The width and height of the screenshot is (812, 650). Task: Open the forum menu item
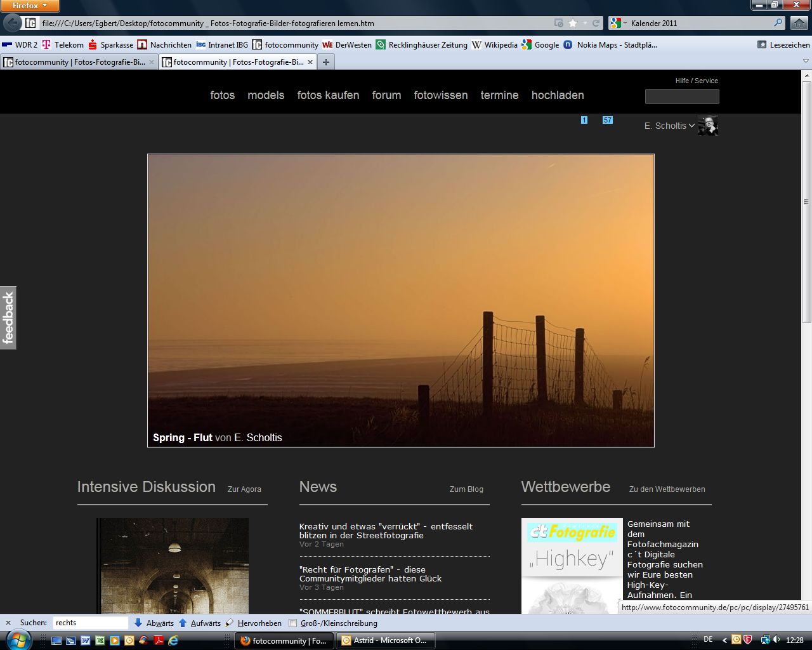click(x=386, y=95)
